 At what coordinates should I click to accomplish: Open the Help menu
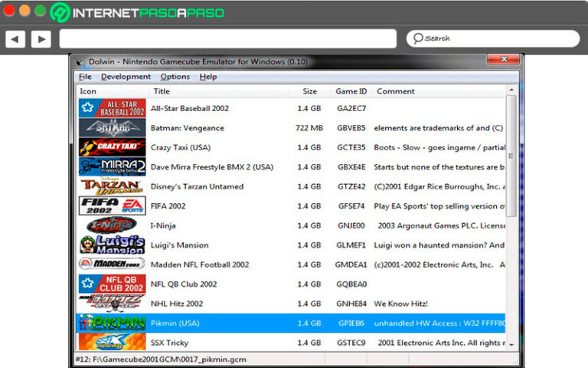[x=208, y=77]
